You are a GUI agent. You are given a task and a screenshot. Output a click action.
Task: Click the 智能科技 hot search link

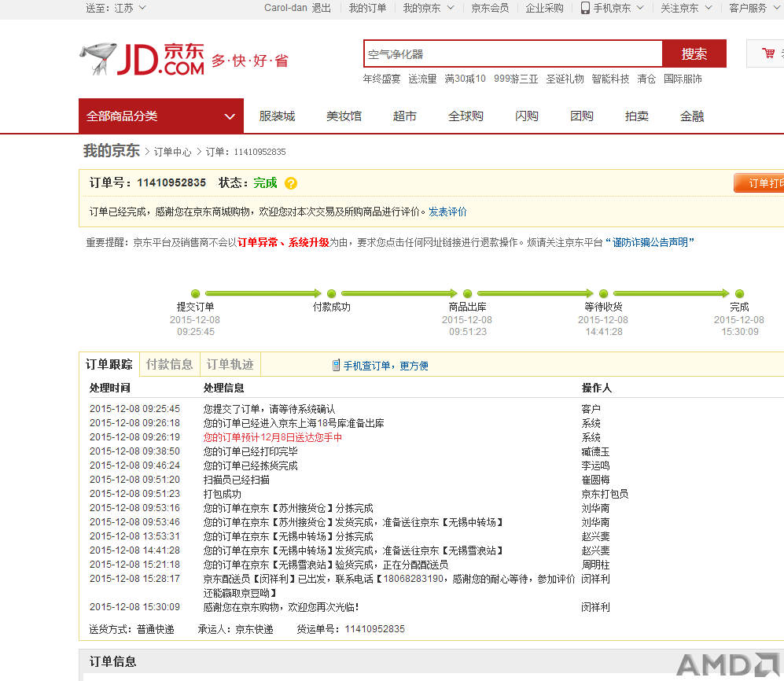coord(610,79)
